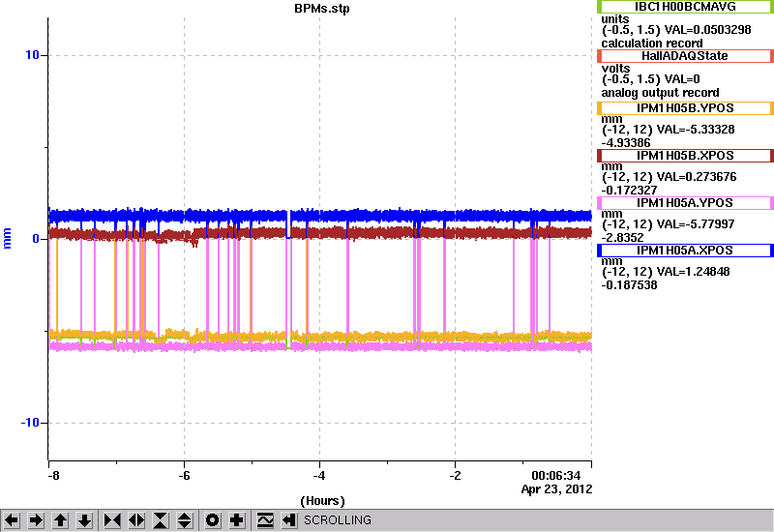The width and height of the screenshot is (774, 532).
Task: Click the (Hours) axis label
Action: coord(322,501)
